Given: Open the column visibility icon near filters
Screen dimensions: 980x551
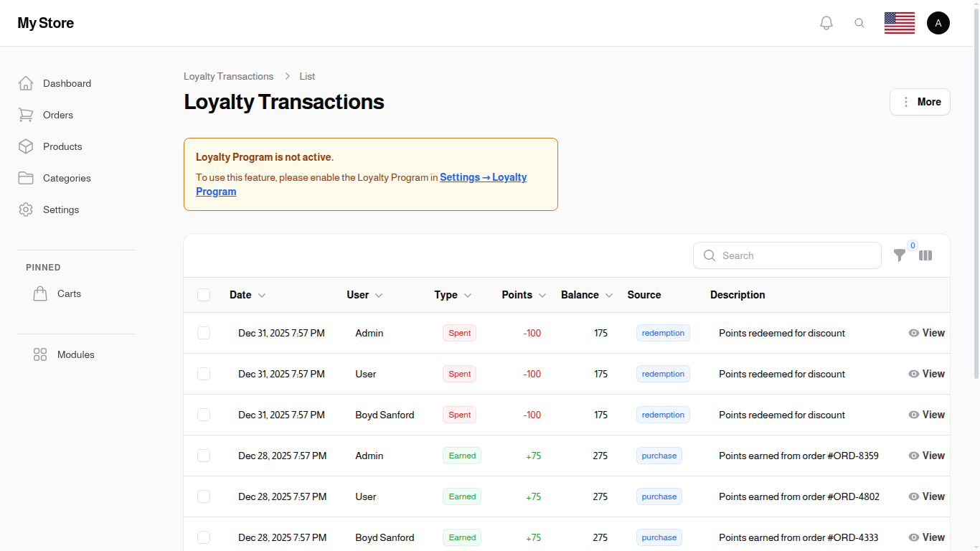Looking at the screenshot, I should coord(925,255).
